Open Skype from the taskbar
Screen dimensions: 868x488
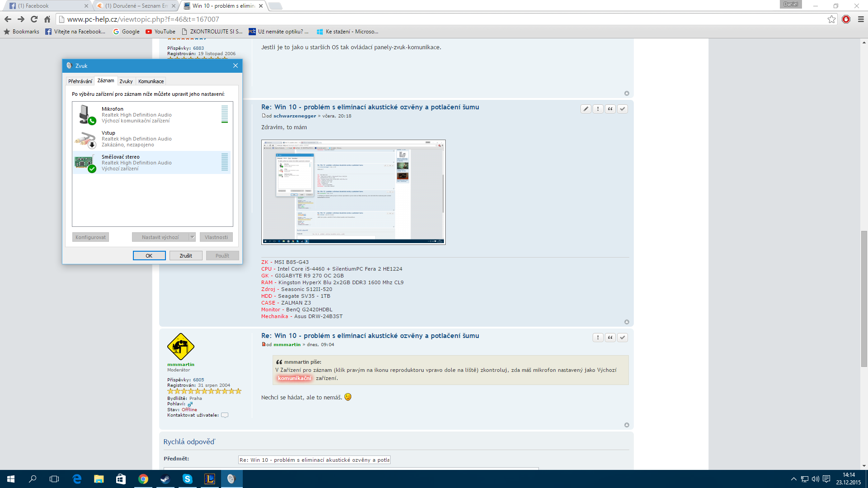click(187, 479)
